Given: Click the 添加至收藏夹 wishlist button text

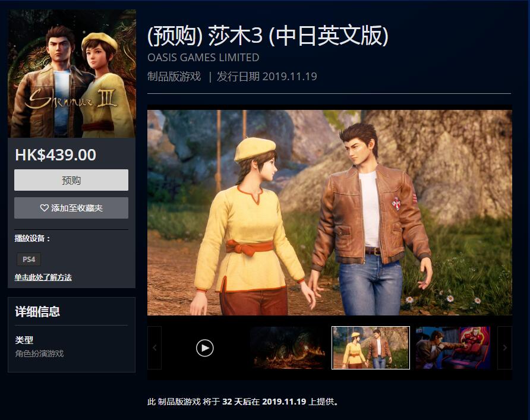Looking at the screenshot, I should click(x=77, y=208).
